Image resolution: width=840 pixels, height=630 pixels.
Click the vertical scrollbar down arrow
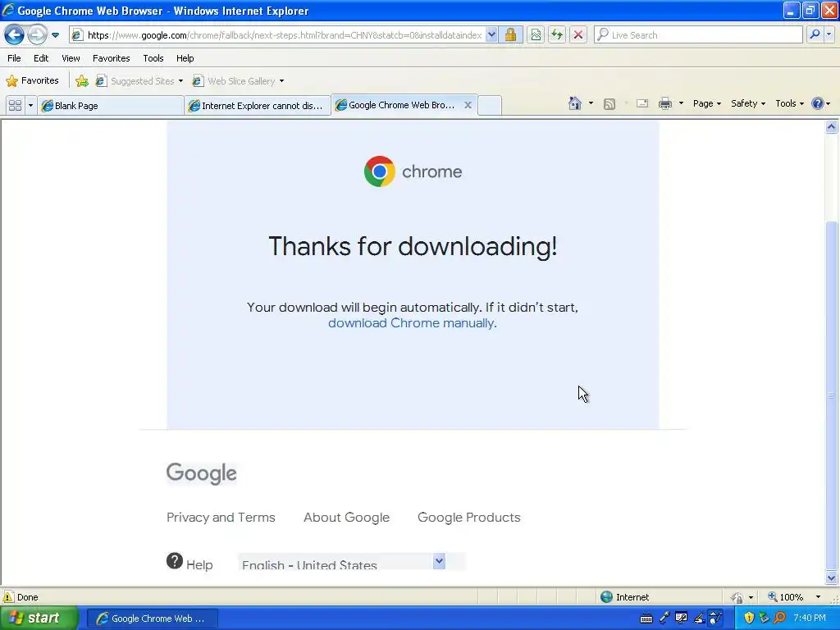coord(832,577)
